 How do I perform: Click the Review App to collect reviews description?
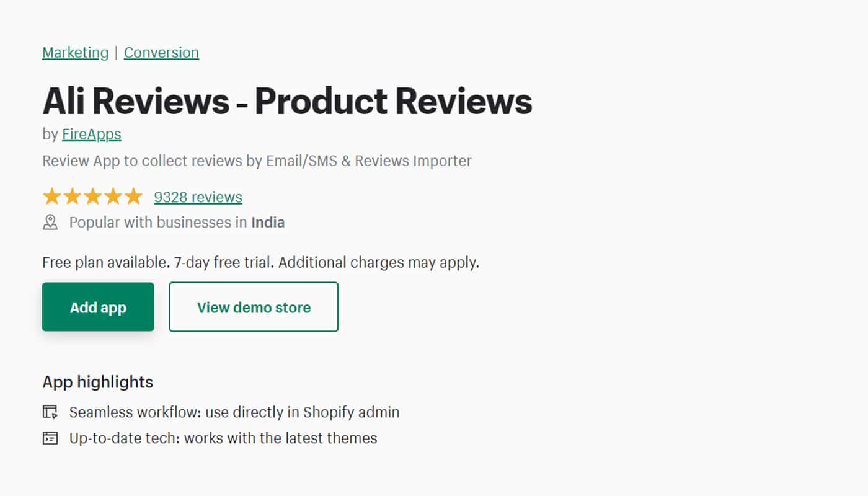click(257, 161)
